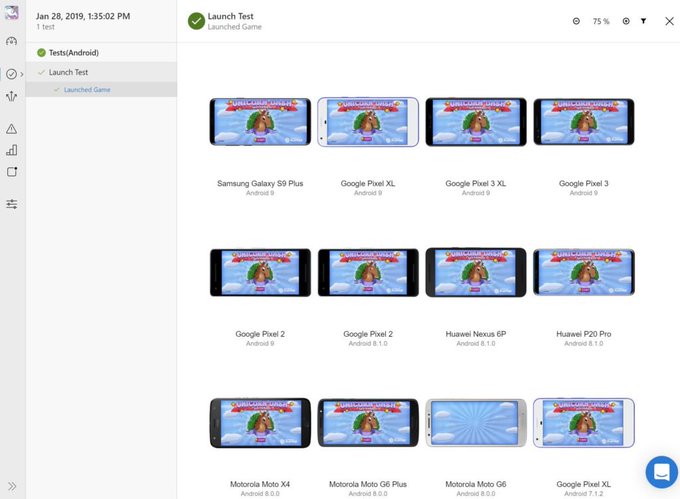Open Google Pixel 3 screenshot thumbnail

[584, 122]
